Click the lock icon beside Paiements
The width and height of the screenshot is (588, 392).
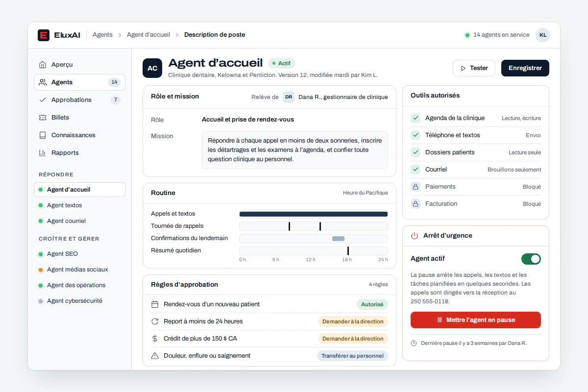point(416,187)
